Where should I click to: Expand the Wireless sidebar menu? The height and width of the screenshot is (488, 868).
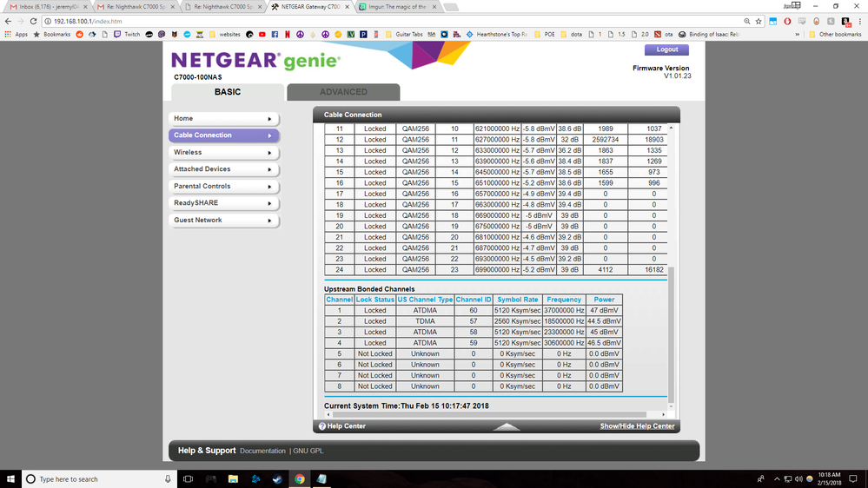tap(223, 152)
